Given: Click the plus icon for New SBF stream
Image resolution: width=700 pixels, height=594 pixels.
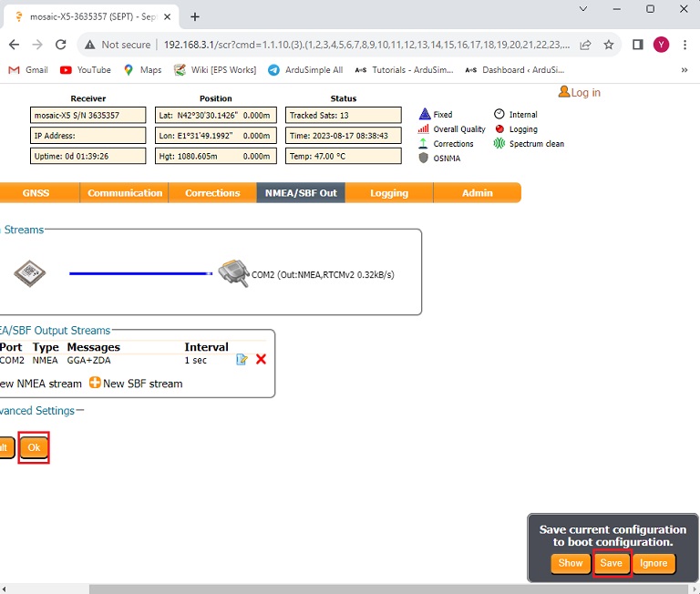Looking at the screenshot, I should (x=95, y=384).
